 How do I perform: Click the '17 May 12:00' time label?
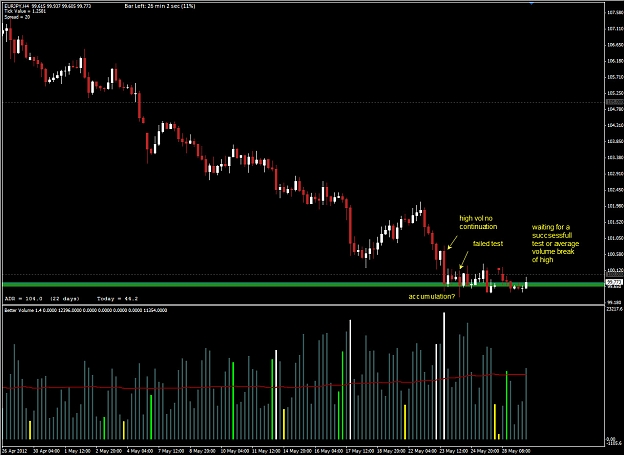tap(360, 451)
